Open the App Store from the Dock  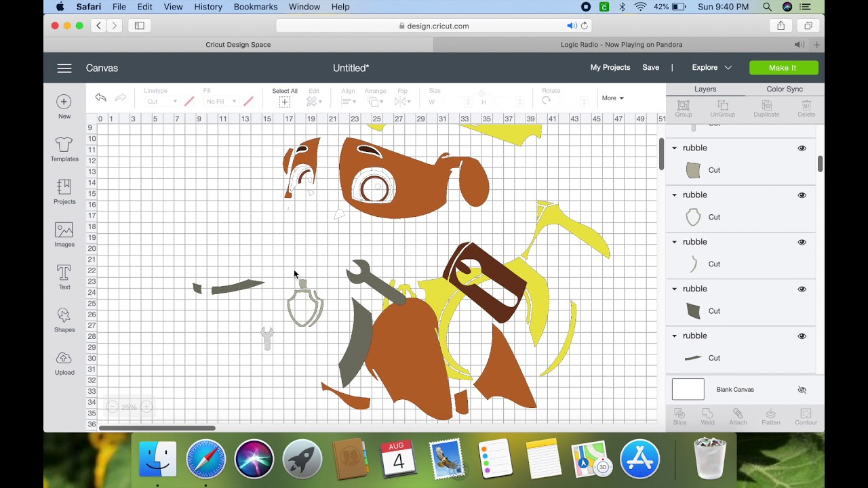(x=639, y=459)
